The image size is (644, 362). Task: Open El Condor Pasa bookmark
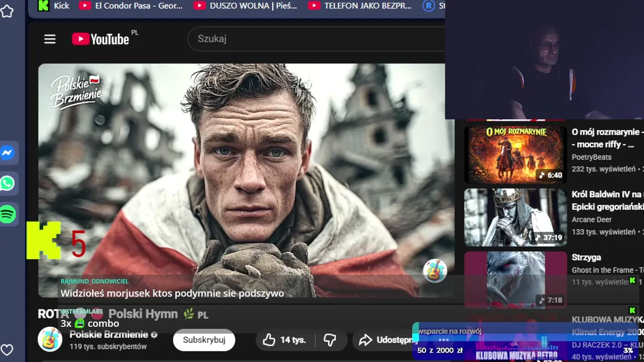pos(131,6)
